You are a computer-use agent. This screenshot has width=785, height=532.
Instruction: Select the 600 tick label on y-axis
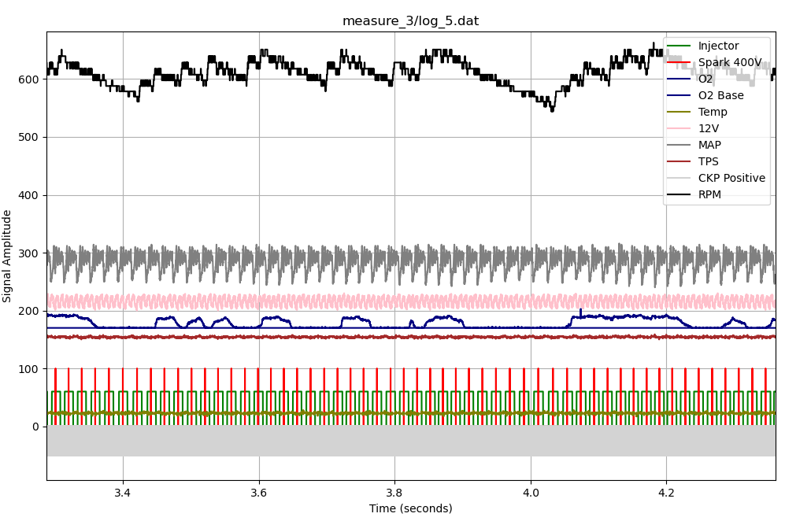[28, 79]
